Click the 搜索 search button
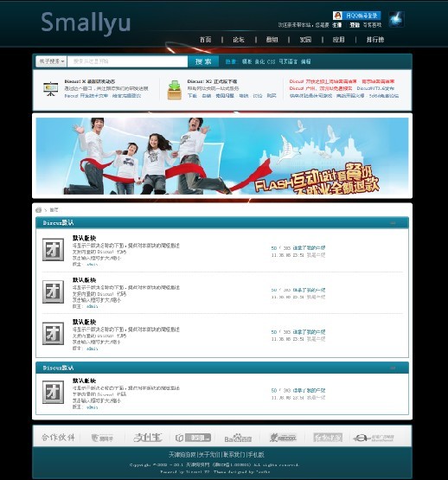The image size is (448, 480). tap(203, 61)
